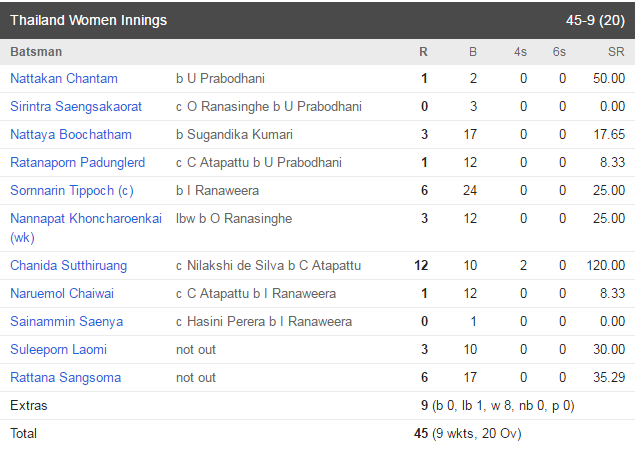Click the Thailand Women Innings header
Image resolution: width=636 pixels, height=454 pixels.
click(88, 20)
